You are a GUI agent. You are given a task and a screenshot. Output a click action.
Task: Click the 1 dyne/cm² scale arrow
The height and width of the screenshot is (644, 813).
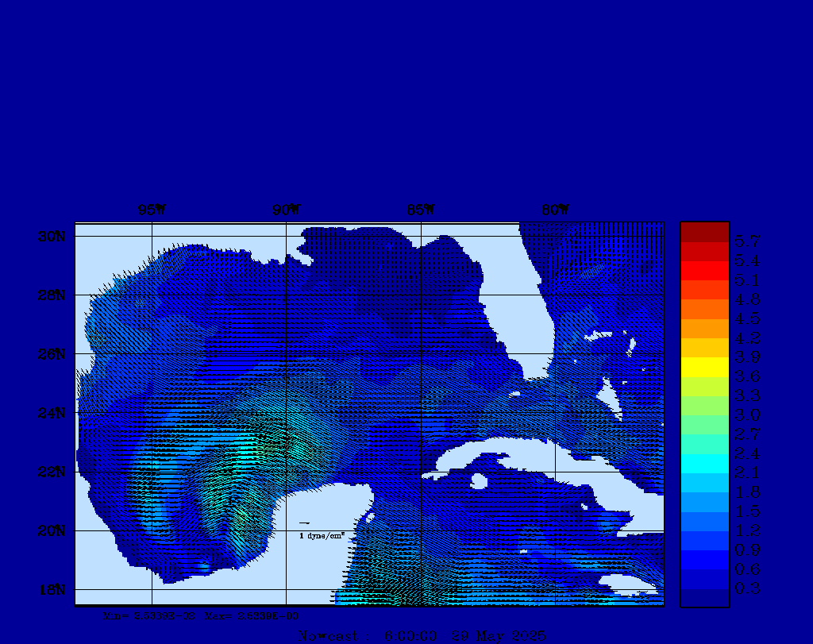point(304,523)
